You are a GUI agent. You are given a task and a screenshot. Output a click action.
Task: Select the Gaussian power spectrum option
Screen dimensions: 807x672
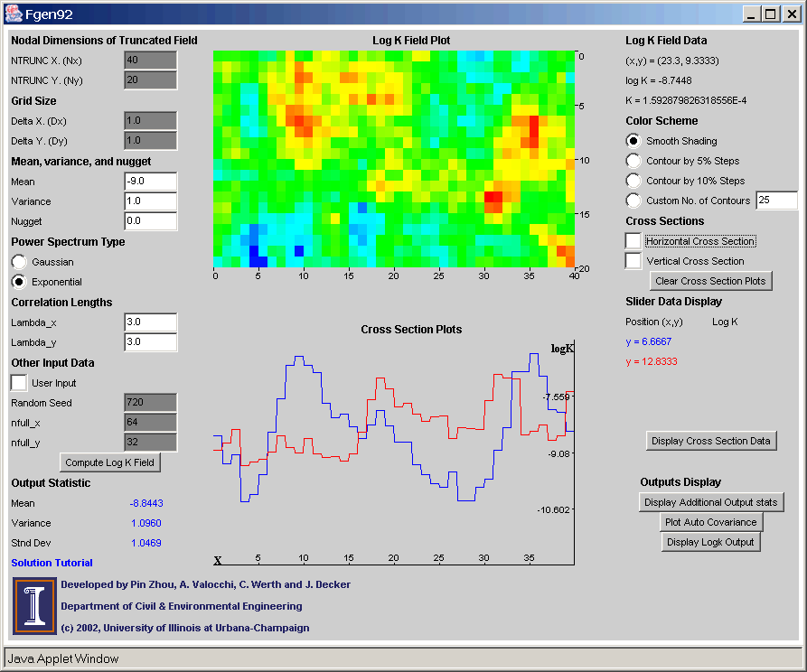tap(19, 261)
